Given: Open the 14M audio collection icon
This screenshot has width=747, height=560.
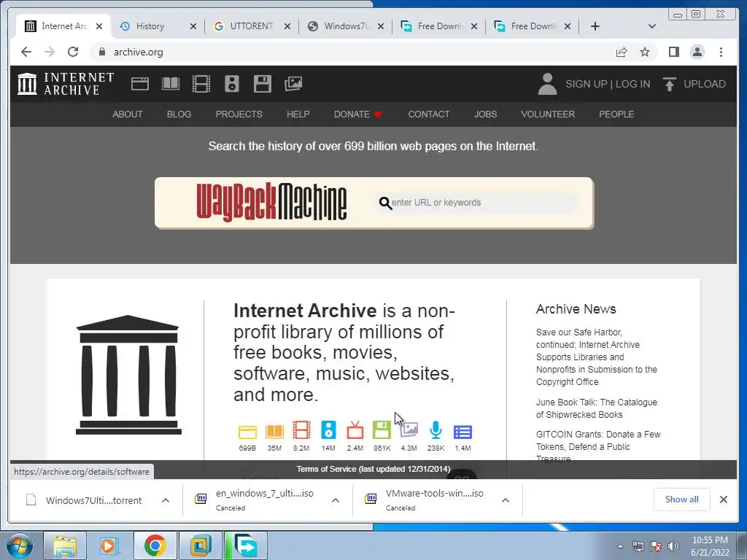Looking at the screenshot, I should pos(328,430).
